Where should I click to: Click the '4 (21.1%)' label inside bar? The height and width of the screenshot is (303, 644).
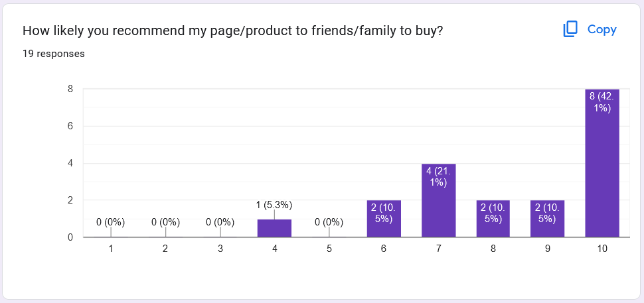click(439, 176)
